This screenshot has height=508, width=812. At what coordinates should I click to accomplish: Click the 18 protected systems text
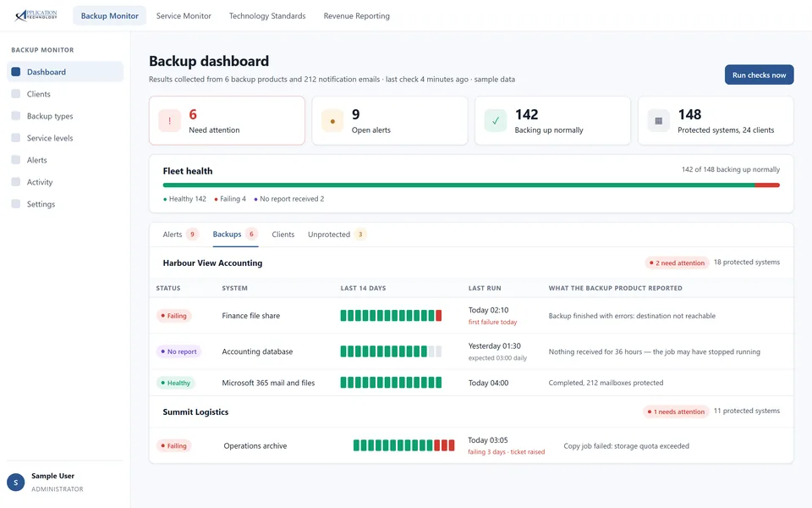pos(747,262)
